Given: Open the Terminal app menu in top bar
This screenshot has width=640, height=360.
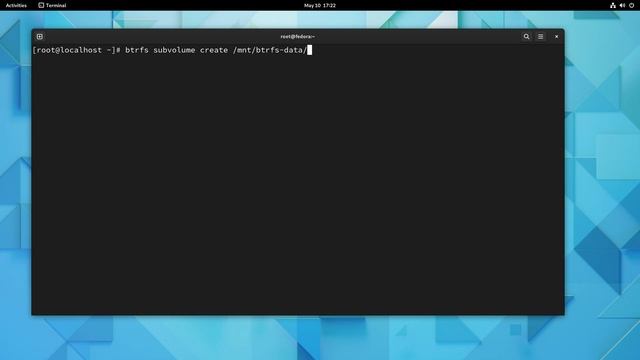Looking at the screenshot, I should 52,5.
